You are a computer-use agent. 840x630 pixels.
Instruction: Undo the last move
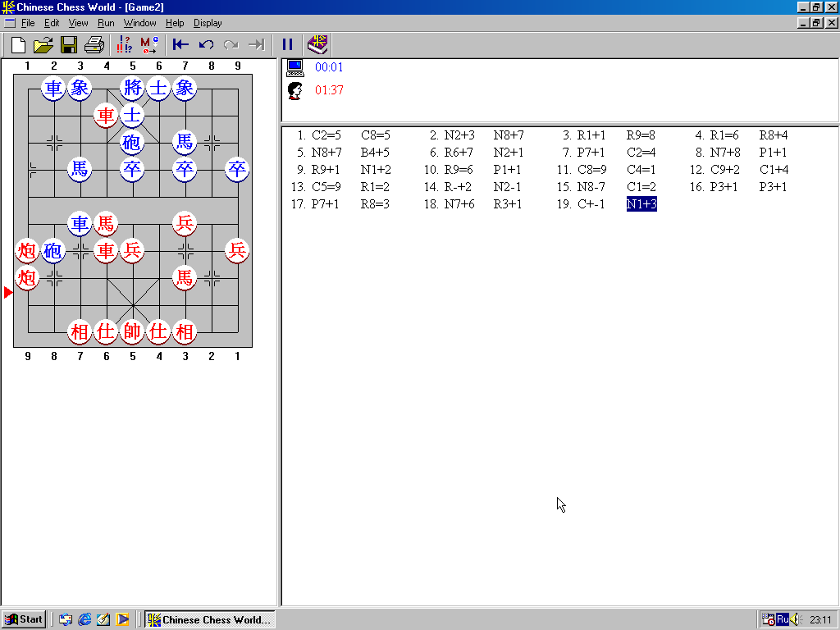206,45
